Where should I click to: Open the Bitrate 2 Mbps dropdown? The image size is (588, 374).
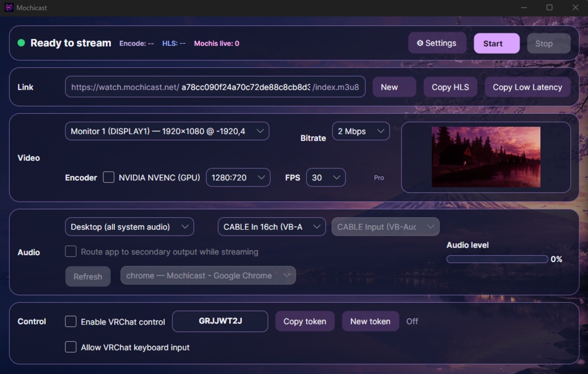(x=361, y=131)
